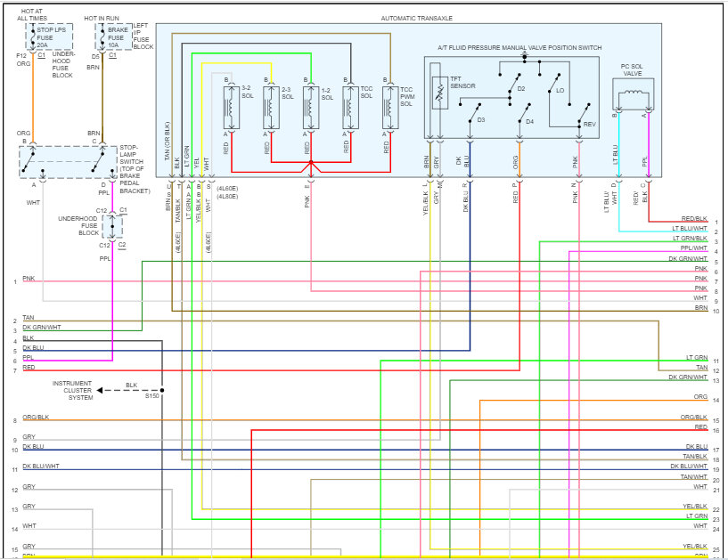Click the S150 splice dot on black wire
The width and height of the screenshot is (728, 560).
tap(162, 390)
